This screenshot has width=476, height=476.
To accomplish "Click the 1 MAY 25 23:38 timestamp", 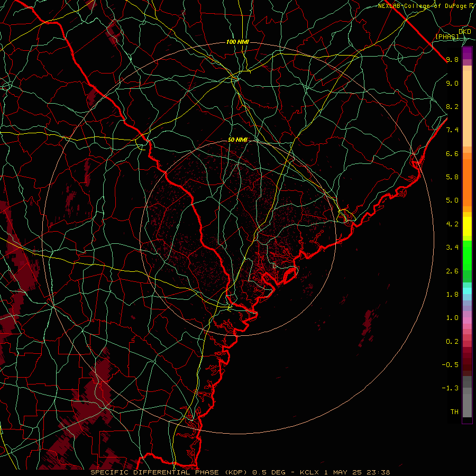I will pos(358,472).
